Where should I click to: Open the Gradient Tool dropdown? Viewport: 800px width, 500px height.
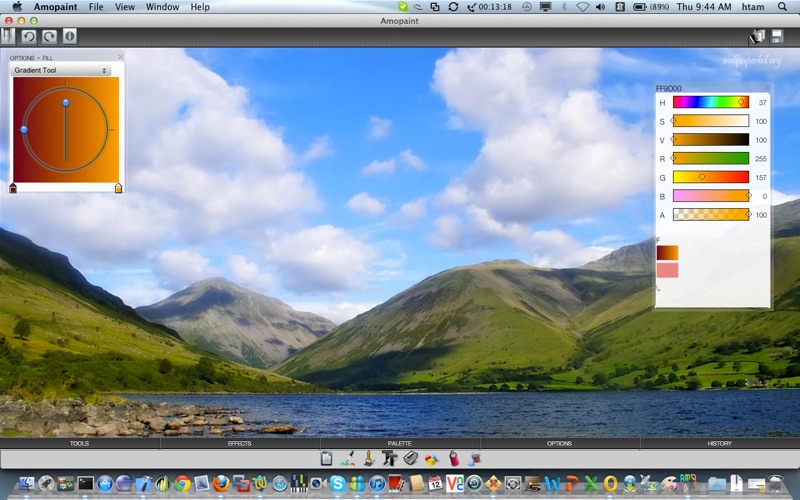[x=60, y=70]
